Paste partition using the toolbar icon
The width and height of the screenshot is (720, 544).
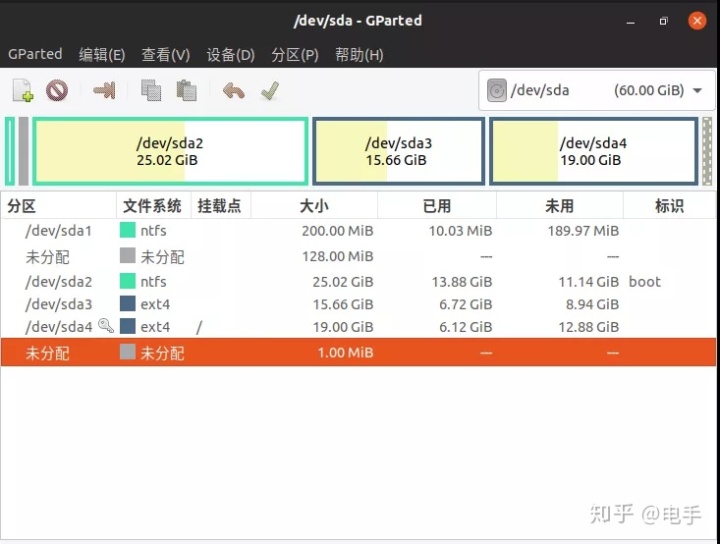click(186, 90)
